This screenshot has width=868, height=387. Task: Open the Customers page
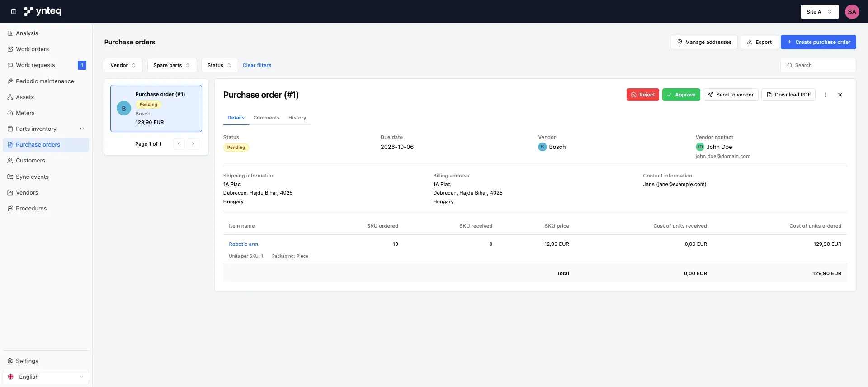coord(46,161)
